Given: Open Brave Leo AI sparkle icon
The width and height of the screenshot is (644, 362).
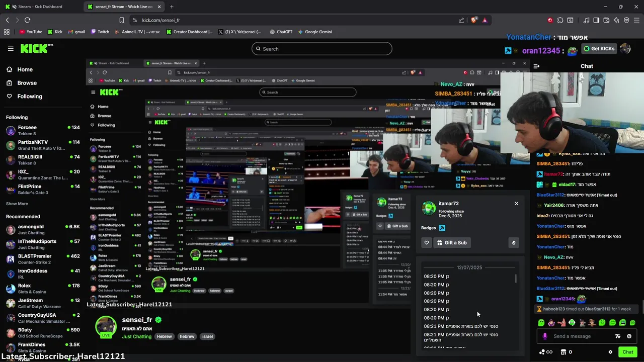Looking at the screenshot, I should point(616,20).
